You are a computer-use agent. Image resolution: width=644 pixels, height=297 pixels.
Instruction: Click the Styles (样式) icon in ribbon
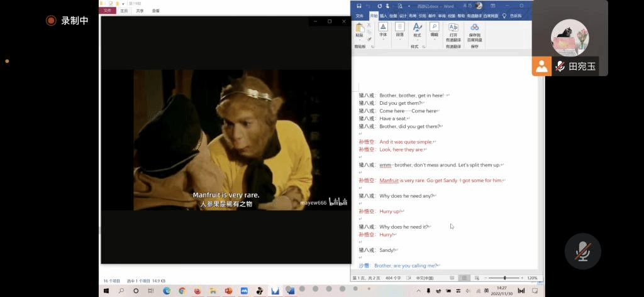[416, 29]
